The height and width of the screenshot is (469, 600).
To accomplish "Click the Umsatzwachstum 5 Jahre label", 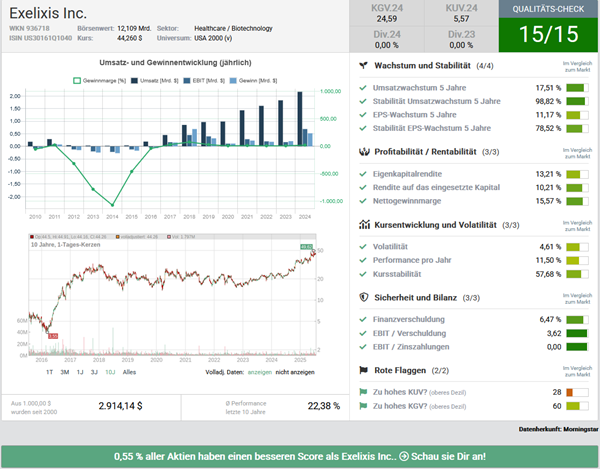I will pos(419,88).
